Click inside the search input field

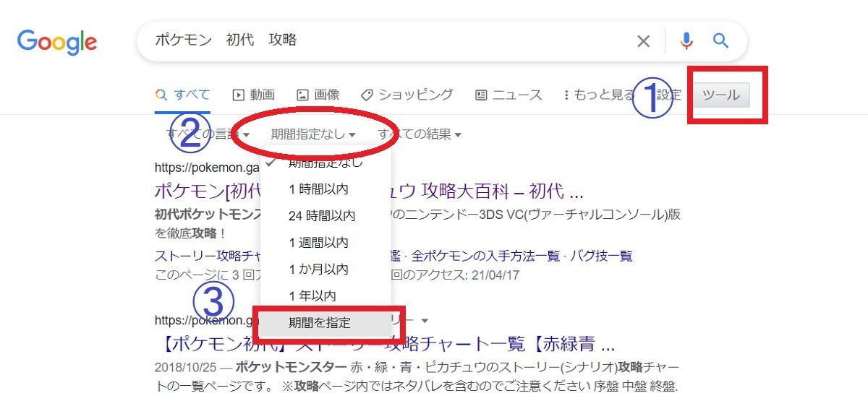(x=391, y=40)
